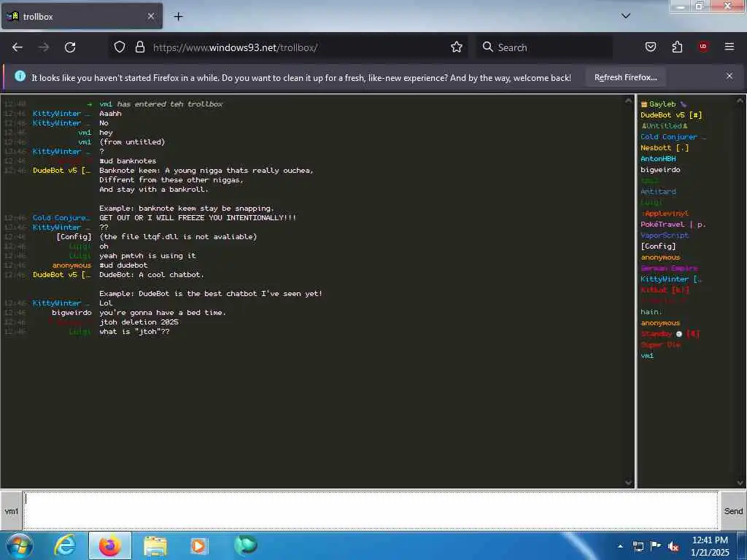747x560 pixels.
Task: Select KittyWinter in the user list
Action: (x=671, y=279)
